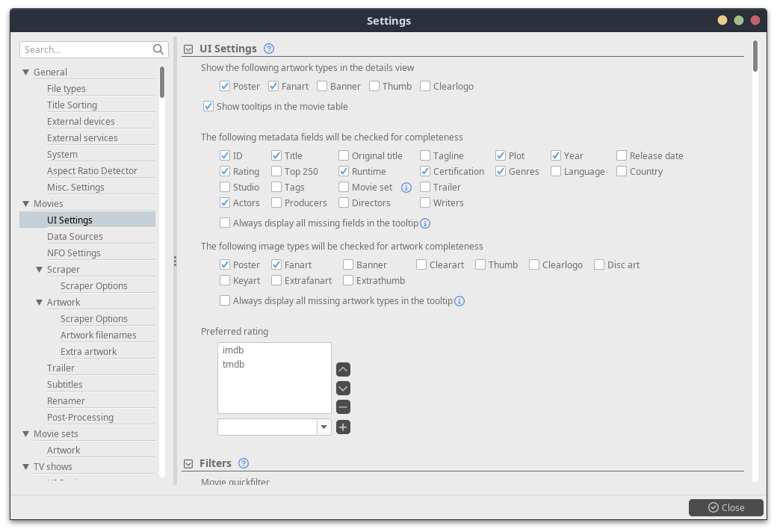Collapse the General tree section
The height and width of the screenshot is (532, 777).
(26, 72)
